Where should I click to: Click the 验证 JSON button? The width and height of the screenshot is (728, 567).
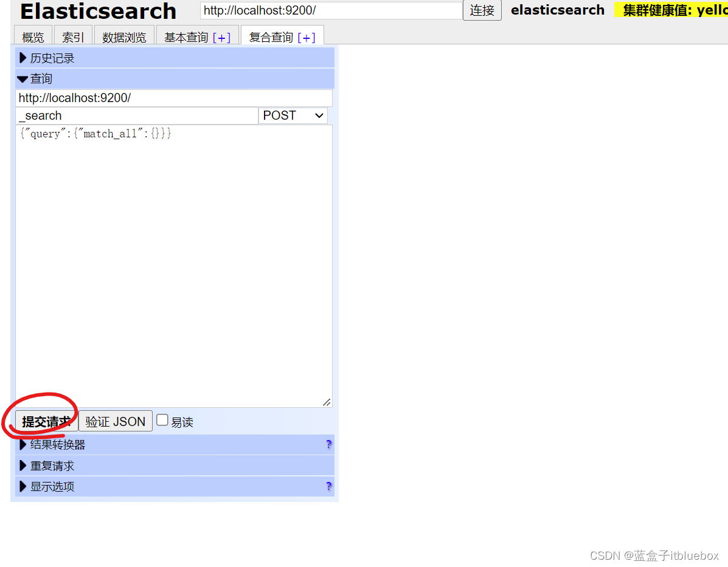115,421
